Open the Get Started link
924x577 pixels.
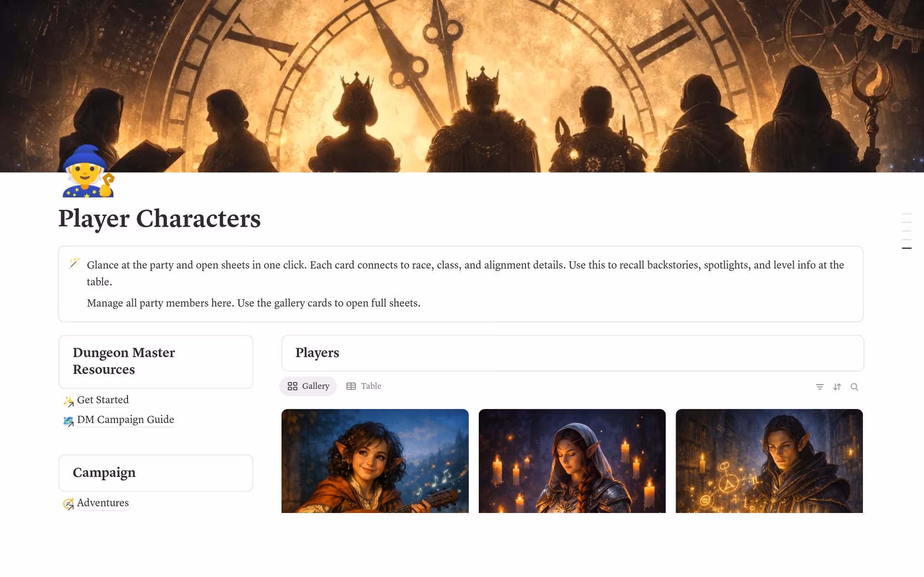click(103, 400)
